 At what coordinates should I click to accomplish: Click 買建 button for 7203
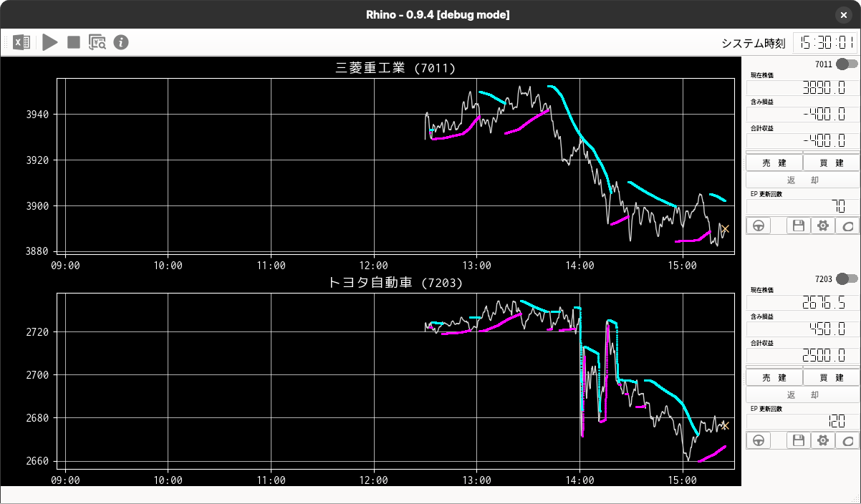pyautogui.click(x=831, y=377)
